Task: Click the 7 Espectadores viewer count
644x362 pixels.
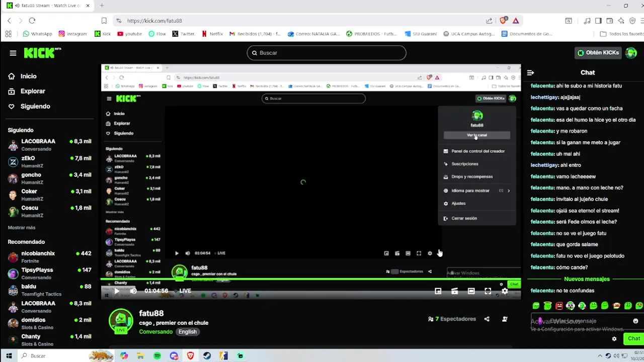Action: [x=452, y=319]
